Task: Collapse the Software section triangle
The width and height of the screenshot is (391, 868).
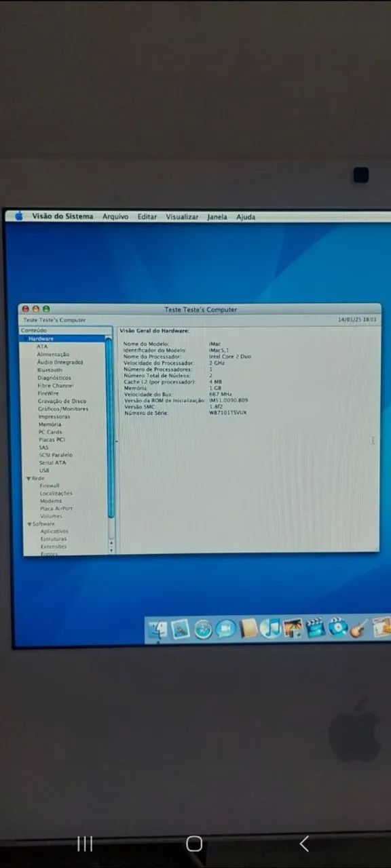Action: (30, 524)
